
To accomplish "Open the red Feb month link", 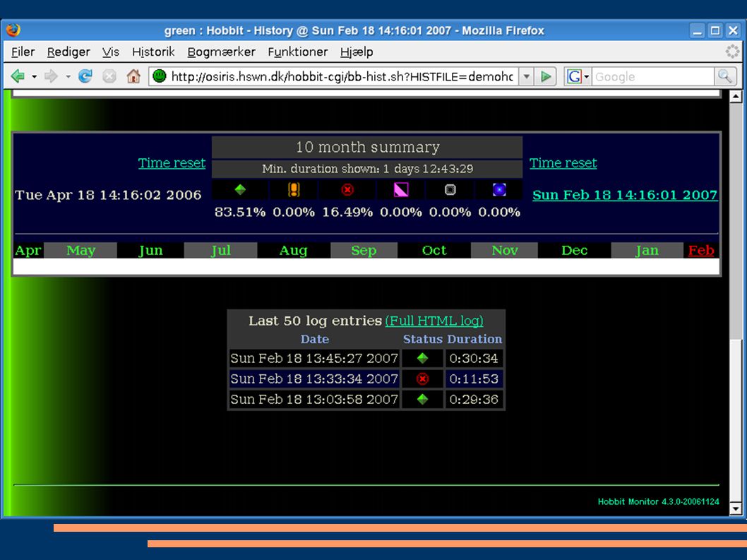I will tap(701, 250).
